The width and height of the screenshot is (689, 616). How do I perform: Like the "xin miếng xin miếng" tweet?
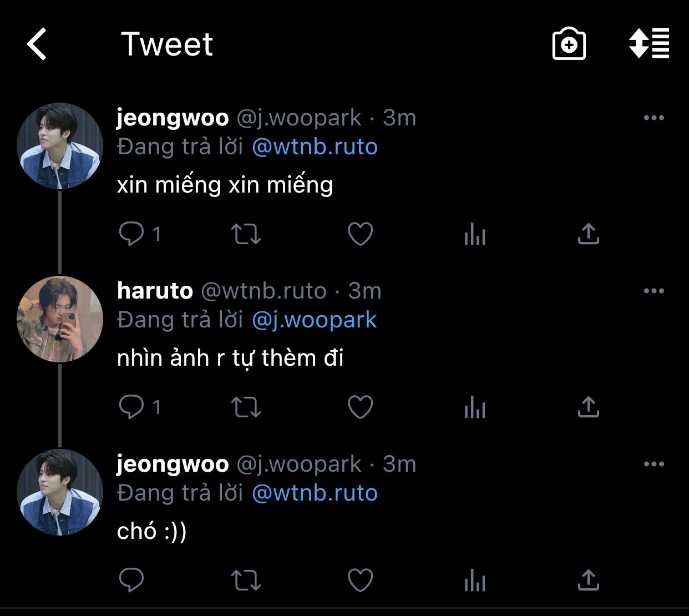pyautogui.click(x=360, y=234)
